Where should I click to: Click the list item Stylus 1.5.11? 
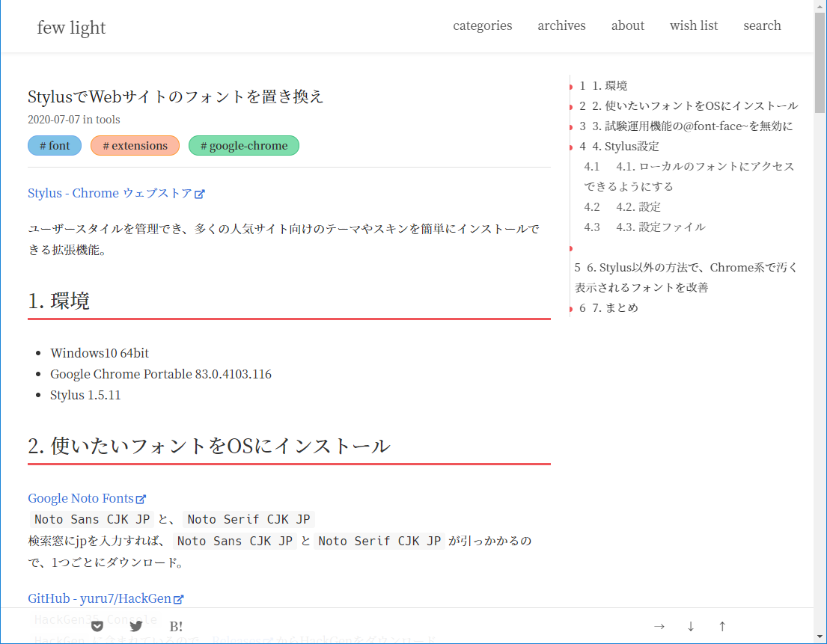[x=85, y=395]
